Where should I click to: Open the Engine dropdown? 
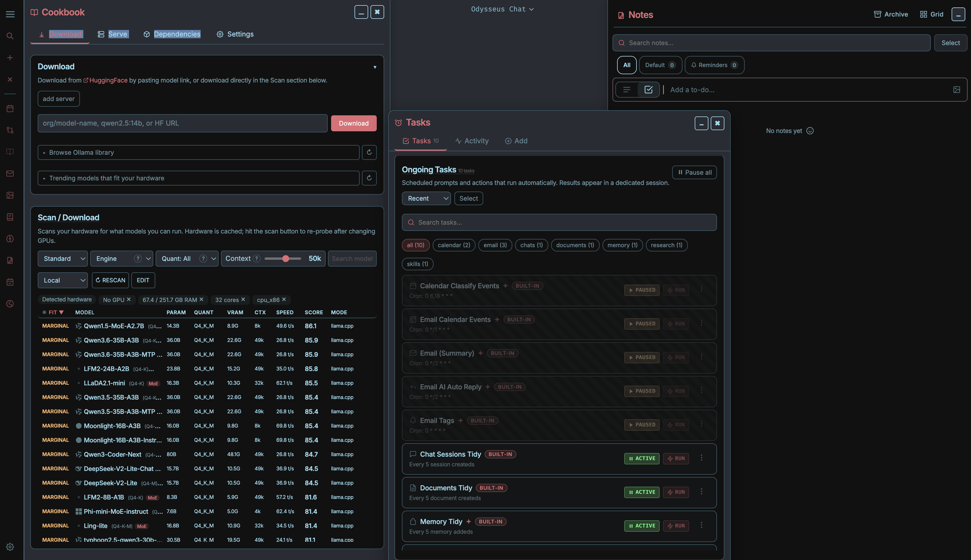(x=122, y=259)
